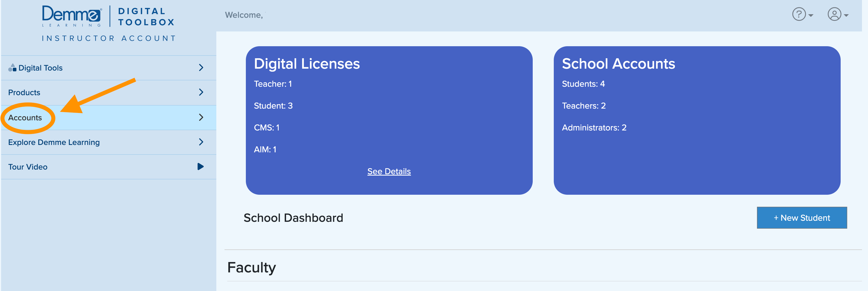Select the Digital Tools menu item
This screenshot has height=291, width=868.
(40, 68)
